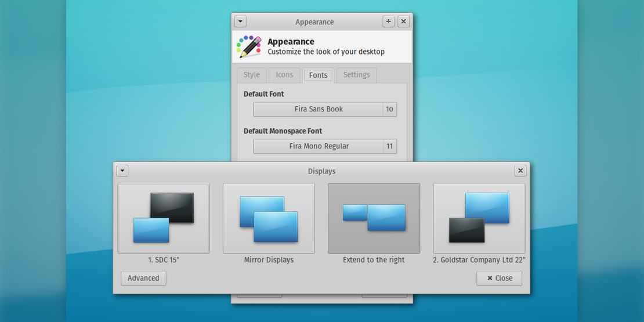This screenshot has width=644, height=322.
Task: Switch to the Icons tab
Action: point(284,75)
